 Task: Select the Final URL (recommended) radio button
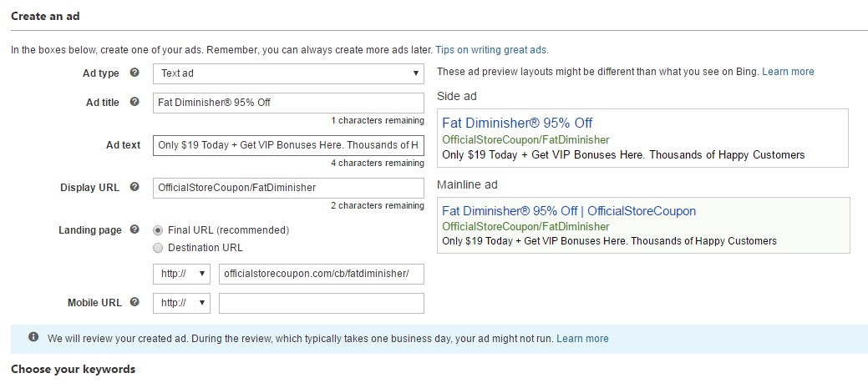[x=159, y=230]
